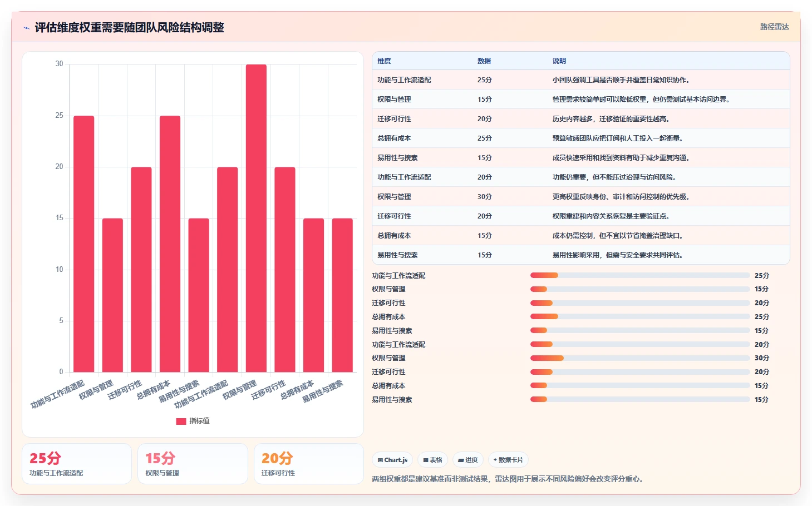Click the 总拥有成本 progress bar at 15分

click(640, 385)
